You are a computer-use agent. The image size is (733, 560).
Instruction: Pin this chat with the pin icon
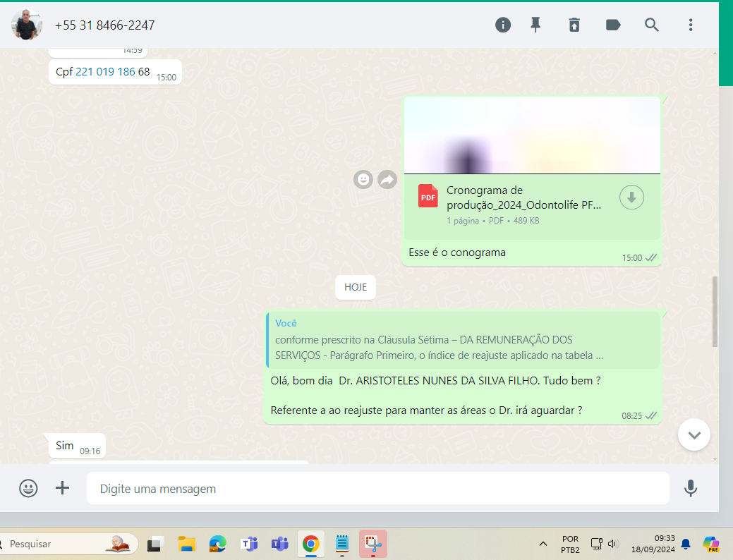[535, 25]
